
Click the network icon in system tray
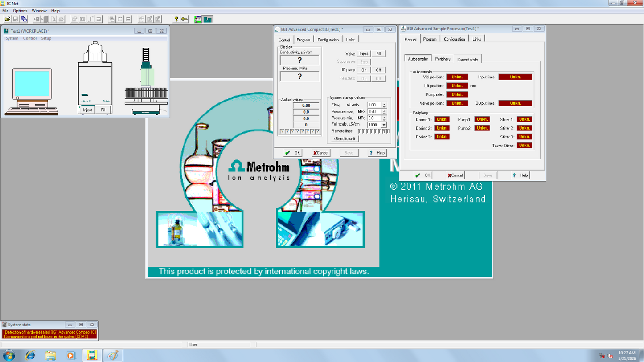(x=602, y=356)
